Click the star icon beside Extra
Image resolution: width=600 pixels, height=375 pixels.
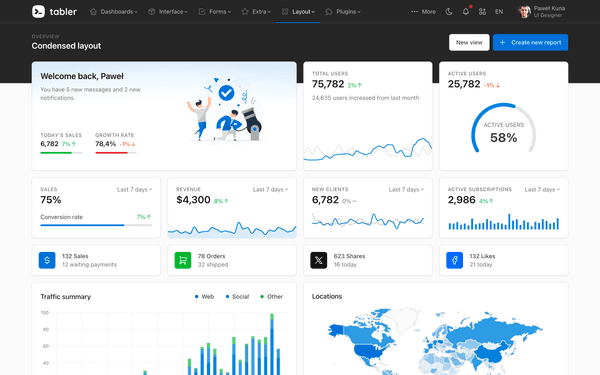coord(245,12)
